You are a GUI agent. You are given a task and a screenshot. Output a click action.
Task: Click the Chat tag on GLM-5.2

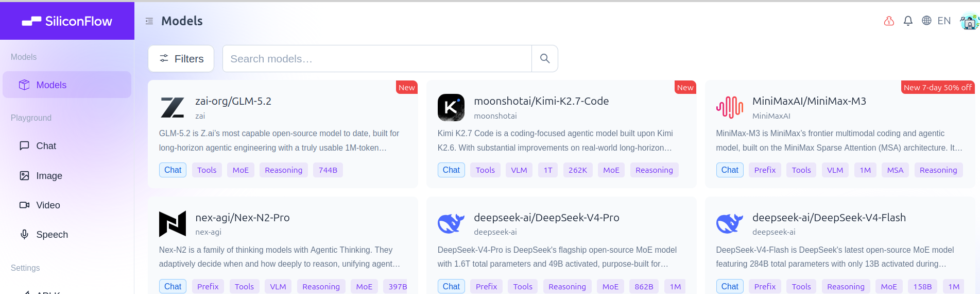(173, 170)
